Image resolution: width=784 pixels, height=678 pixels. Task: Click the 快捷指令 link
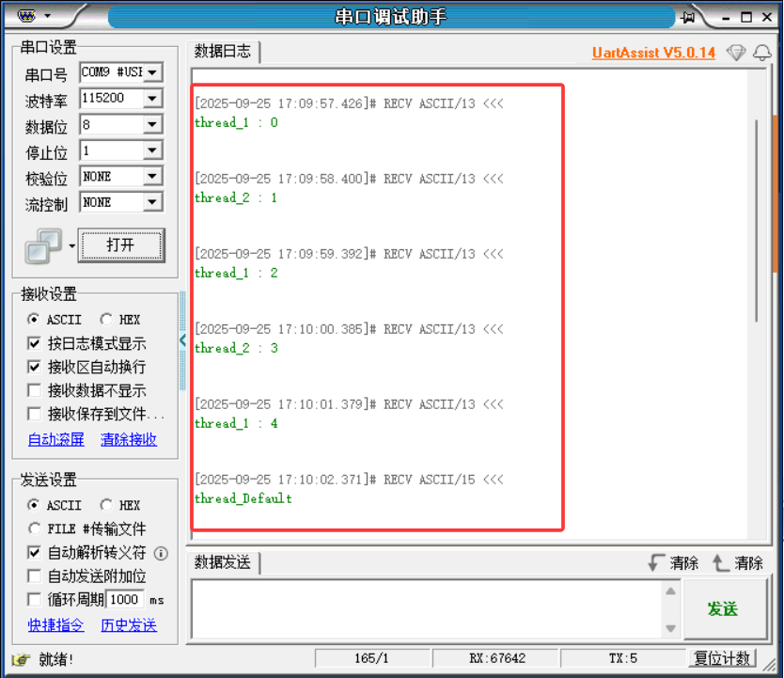pyautogui.click(x=56, y=625)
